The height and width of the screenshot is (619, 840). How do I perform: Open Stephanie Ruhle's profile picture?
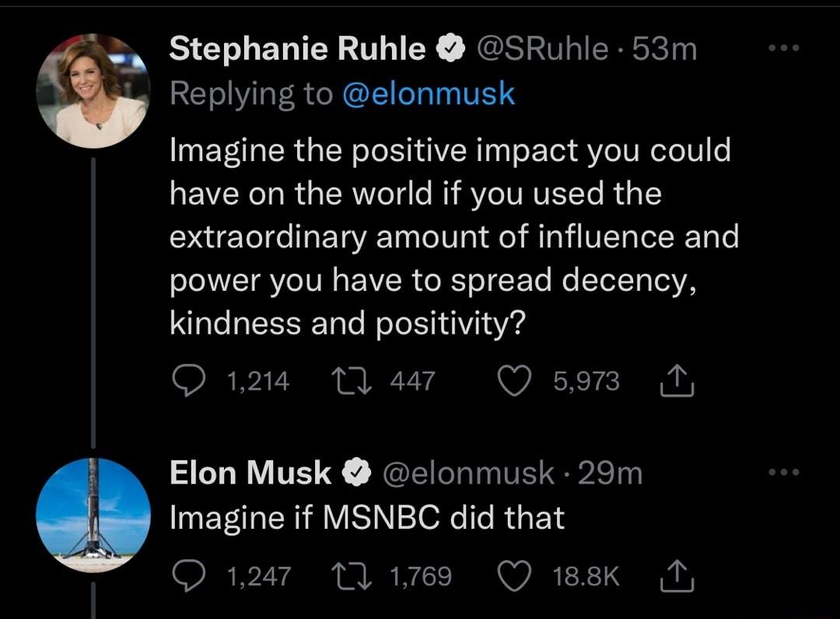[x=93, y=87]
